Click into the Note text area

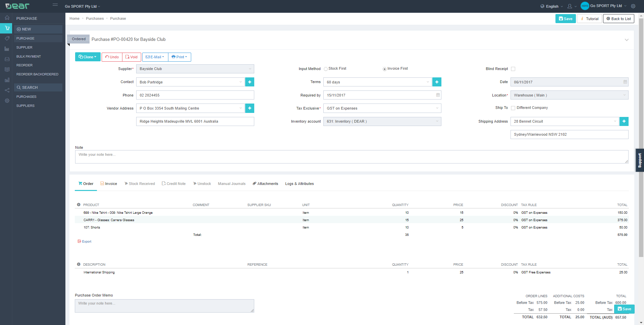[x=351, y=157]
